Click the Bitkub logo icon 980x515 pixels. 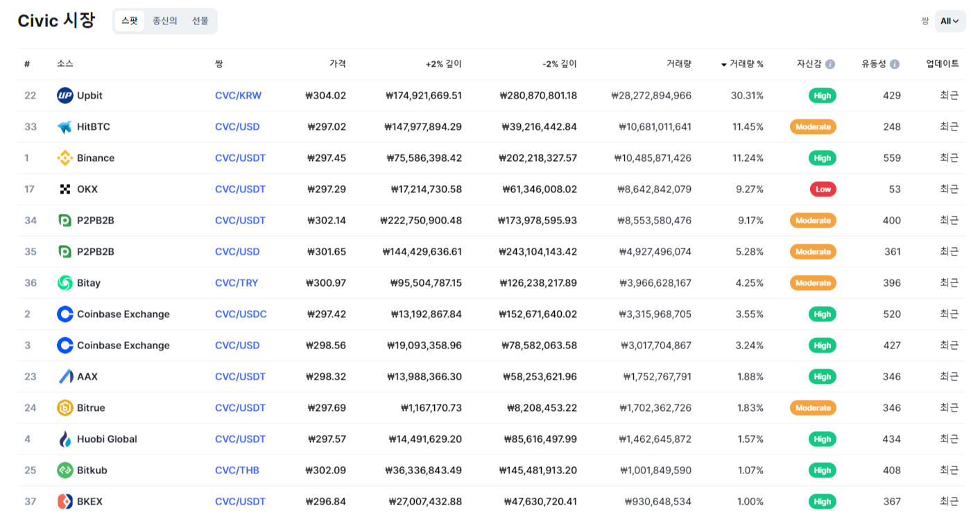(x=65, y=471)
